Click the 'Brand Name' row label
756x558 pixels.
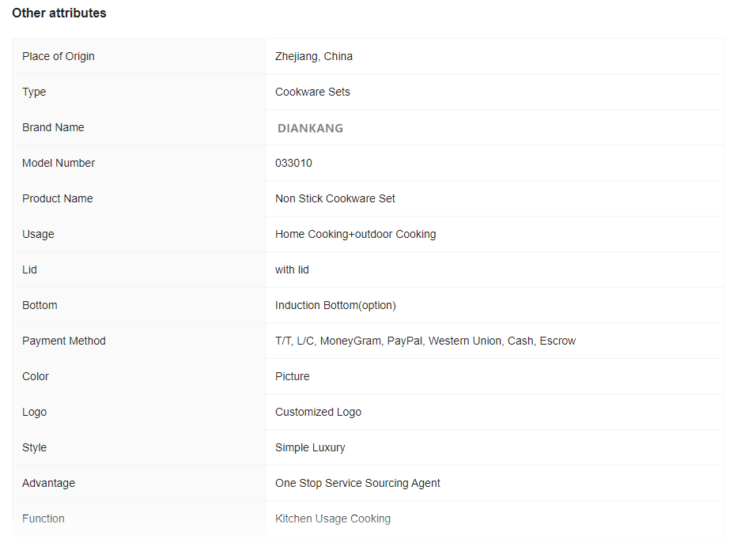pos(53,127)
